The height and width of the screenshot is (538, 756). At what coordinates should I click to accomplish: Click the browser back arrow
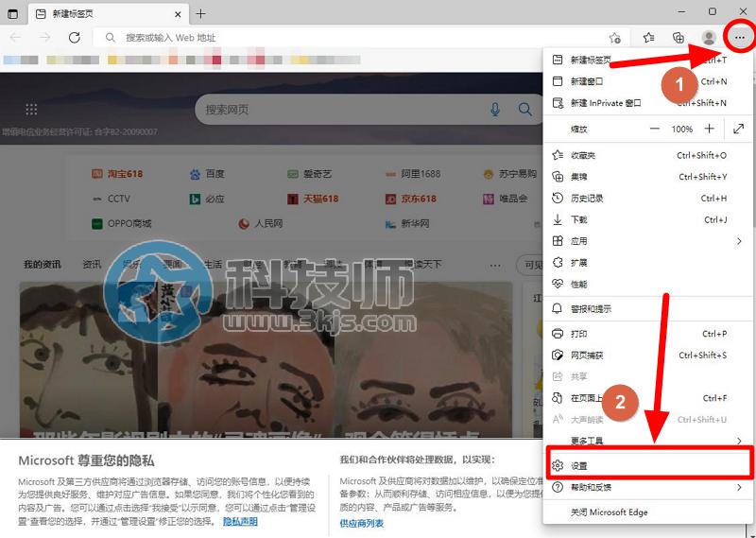point(15,38)
